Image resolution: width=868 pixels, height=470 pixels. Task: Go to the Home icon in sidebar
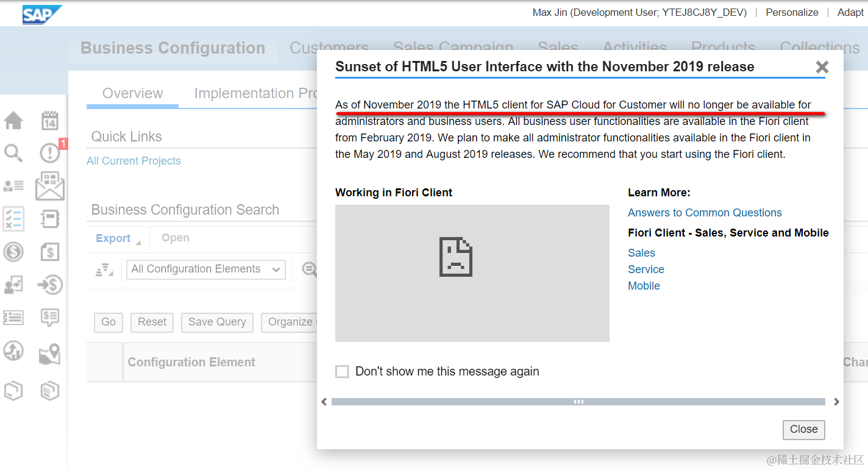click(13, 121)
